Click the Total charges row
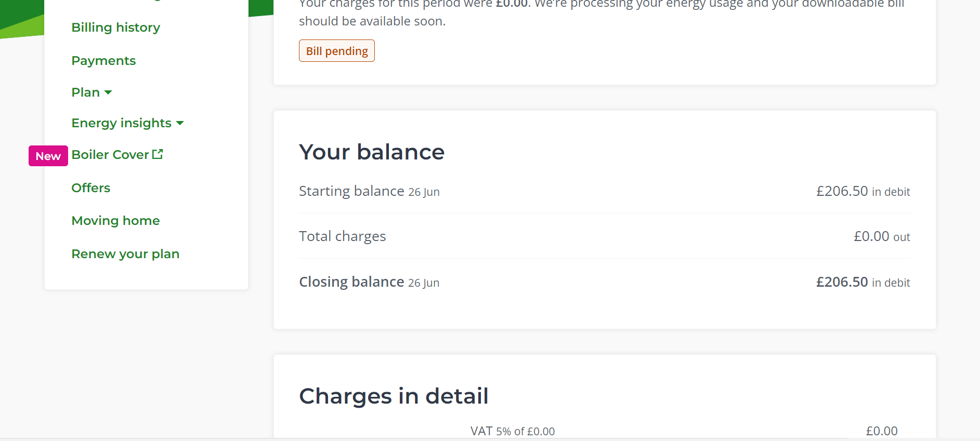Image resolution: width=980 pixels, height=441 pixels. click(x=605, y=236)
